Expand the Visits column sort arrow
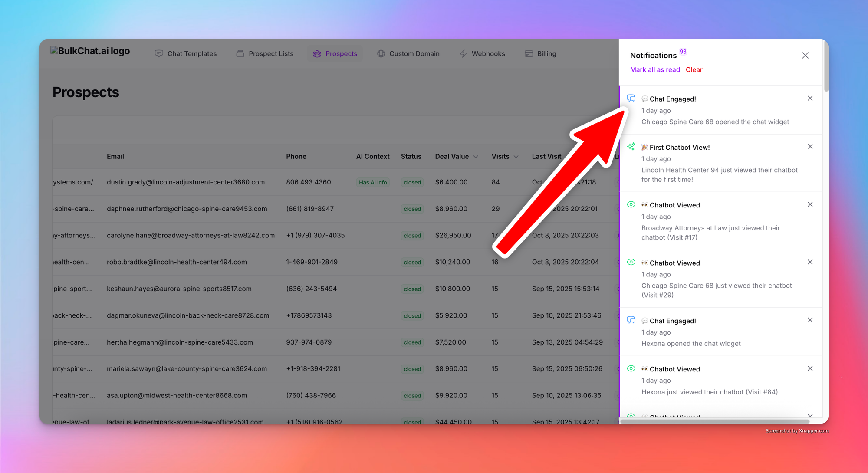This screenshot has height=473, width=868. (516, 157)
